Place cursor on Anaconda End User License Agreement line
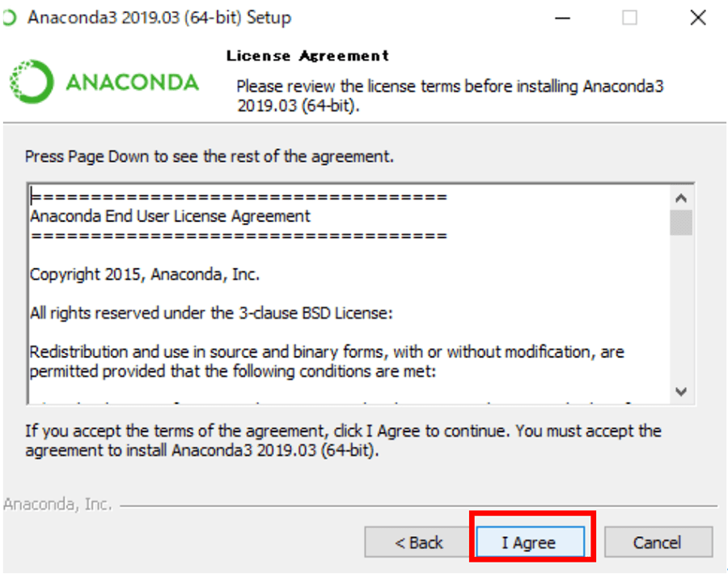This screenshot has width=728, height=574. click(x=170, y=217)
